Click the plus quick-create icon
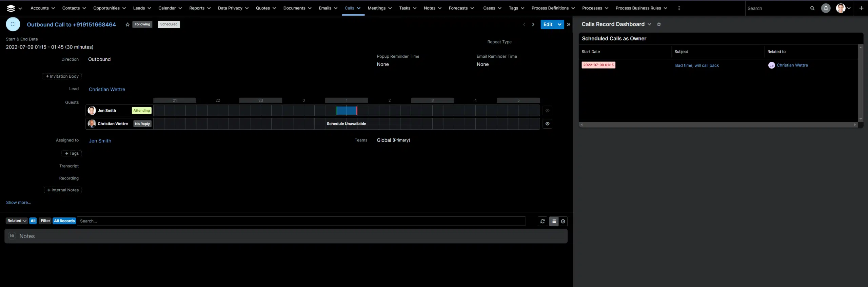The height and width of the screenshot is (287, 868). [x=861, y=8]
